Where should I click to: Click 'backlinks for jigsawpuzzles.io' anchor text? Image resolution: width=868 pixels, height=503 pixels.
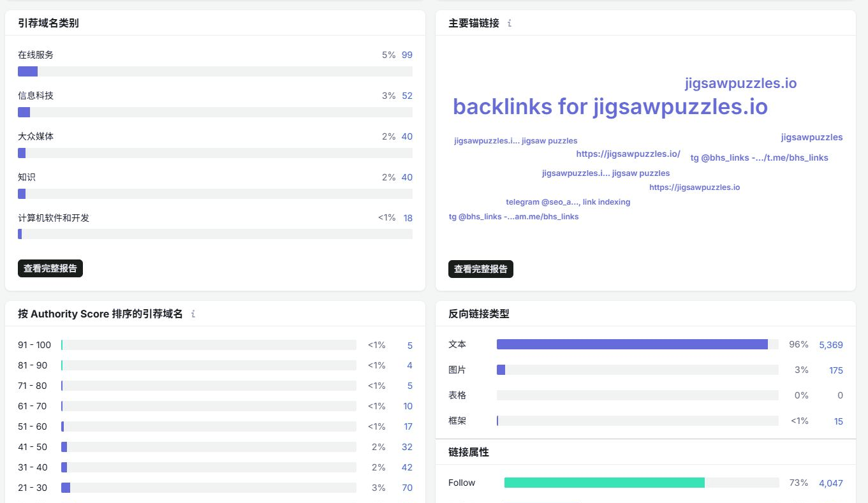(x=610, y=106)
